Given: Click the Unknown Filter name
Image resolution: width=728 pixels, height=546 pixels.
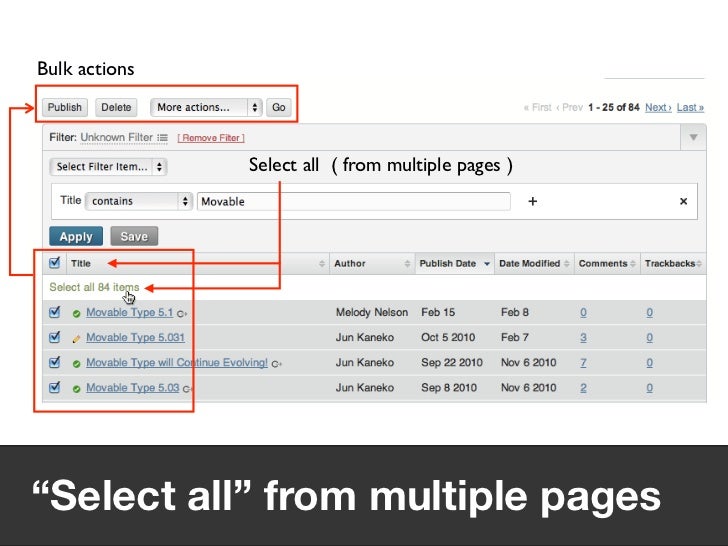Looking at the screenshot, I should (117, 137).
